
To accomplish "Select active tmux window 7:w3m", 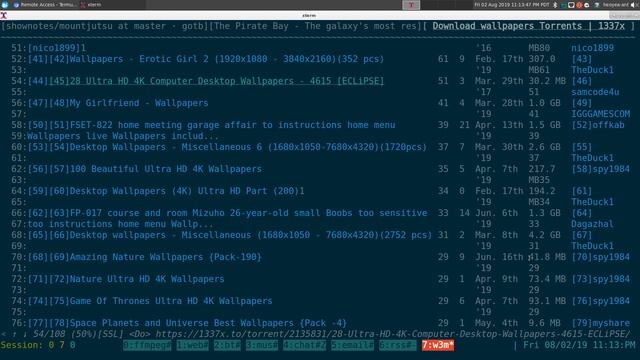I will 438,345.
